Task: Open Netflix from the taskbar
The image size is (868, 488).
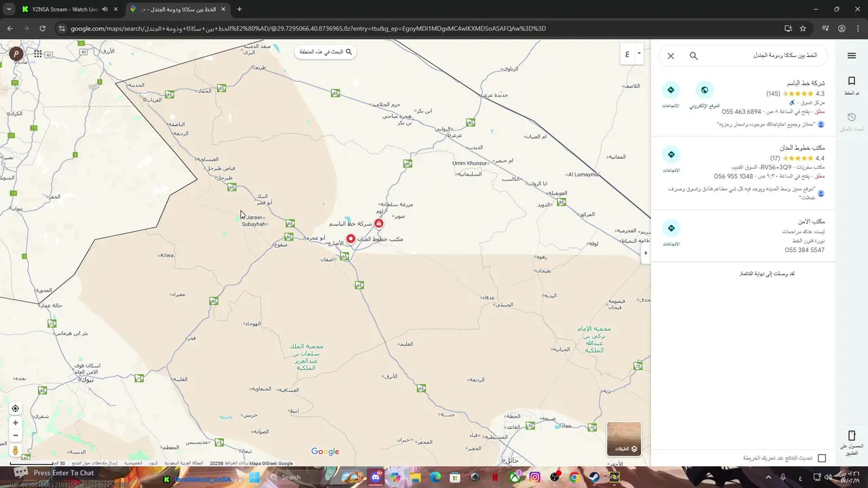Action: click(x=495, y=477)
